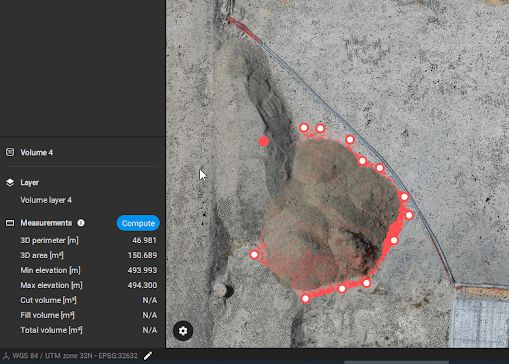Click the coordinate system axes icon in the status bar
509x364 pixels.
(x=6, y=356)
